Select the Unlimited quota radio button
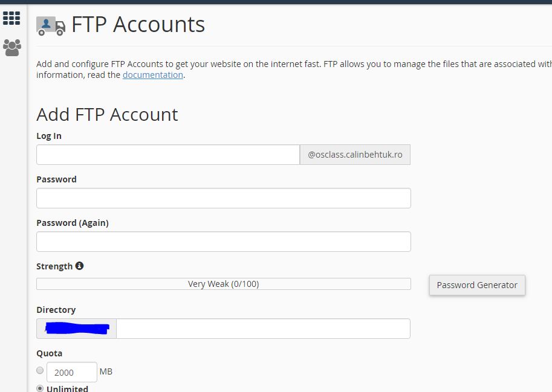Screen dimensions: 552x392 click(40, 388)
